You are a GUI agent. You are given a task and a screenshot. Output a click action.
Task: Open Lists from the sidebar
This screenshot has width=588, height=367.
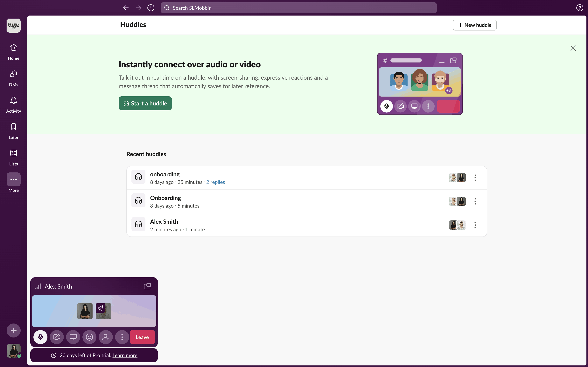[x=14, y=157]
